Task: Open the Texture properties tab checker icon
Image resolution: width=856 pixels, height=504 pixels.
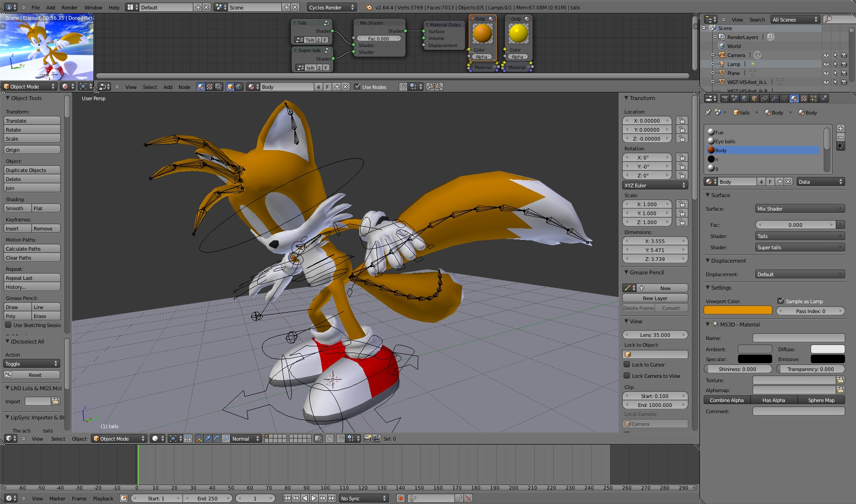Action: pos(804,98)
